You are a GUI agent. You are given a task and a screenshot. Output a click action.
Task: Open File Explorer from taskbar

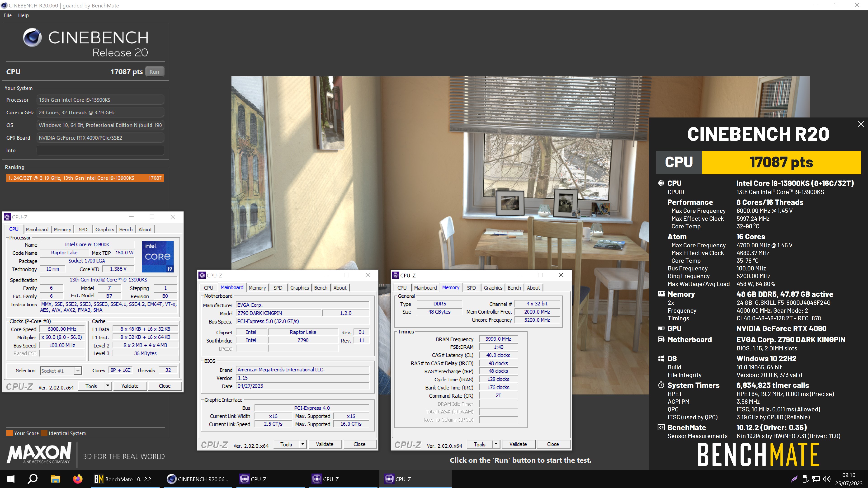55,479
